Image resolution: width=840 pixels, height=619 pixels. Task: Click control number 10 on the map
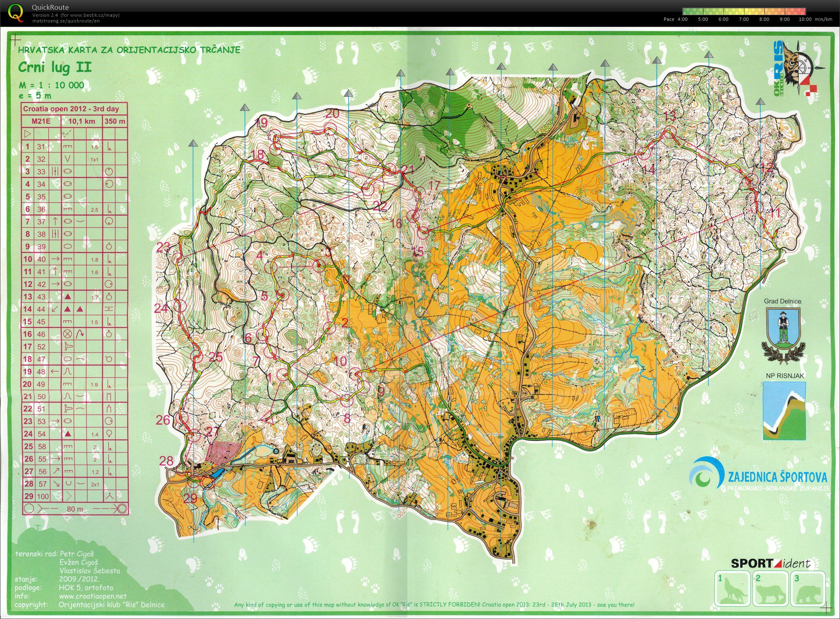[340, 360]
